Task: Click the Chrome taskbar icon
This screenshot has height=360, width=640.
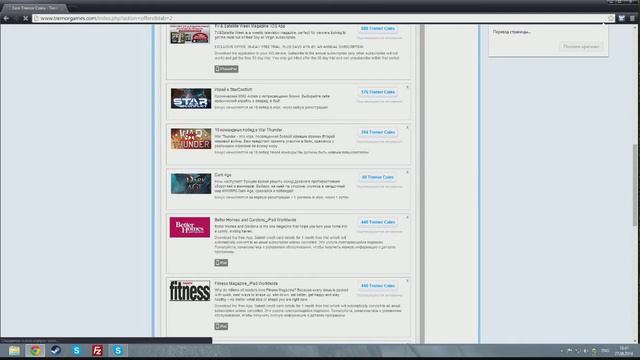Action: tap(35, 351)
